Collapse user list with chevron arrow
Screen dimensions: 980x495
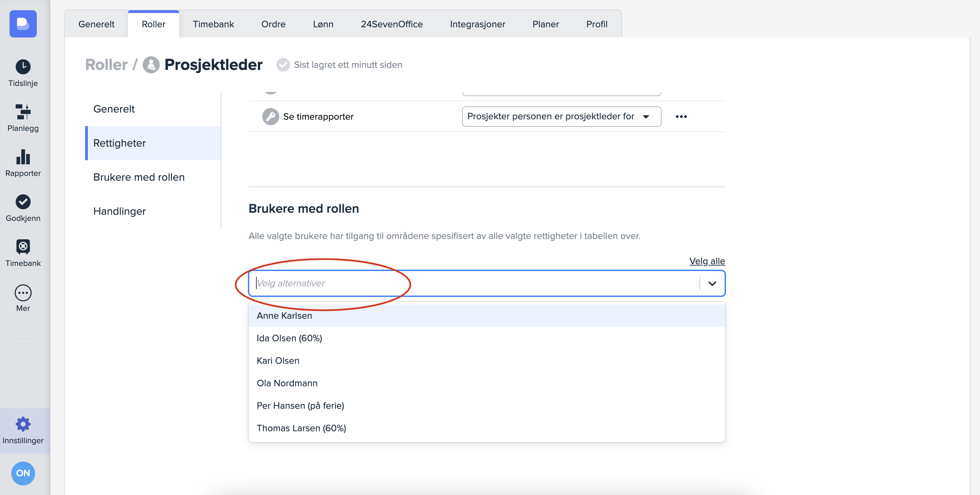click(712, 283)
